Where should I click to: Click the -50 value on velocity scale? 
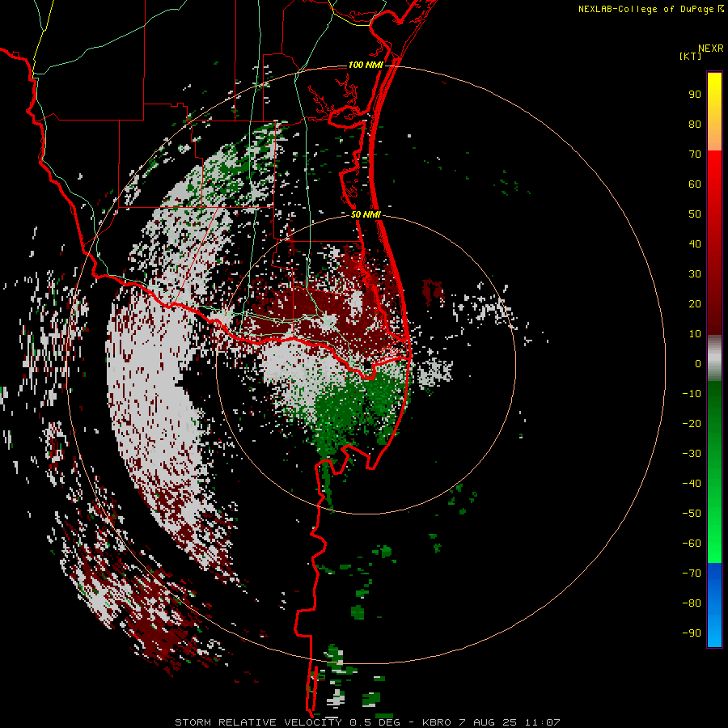pyautogui.click(x=692, y=514)
